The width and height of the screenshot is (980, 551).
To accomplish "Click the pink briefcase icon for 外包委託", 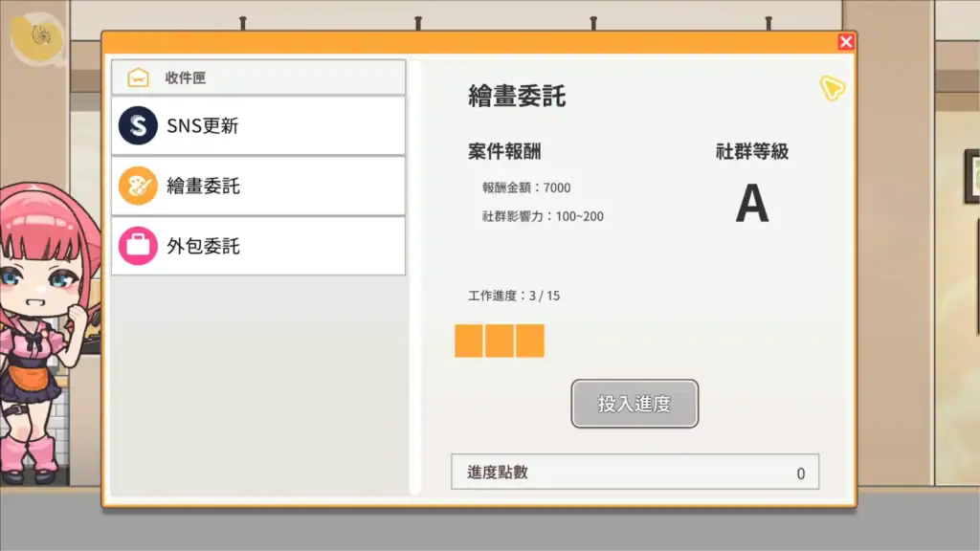I will click(x=138, y=246).
